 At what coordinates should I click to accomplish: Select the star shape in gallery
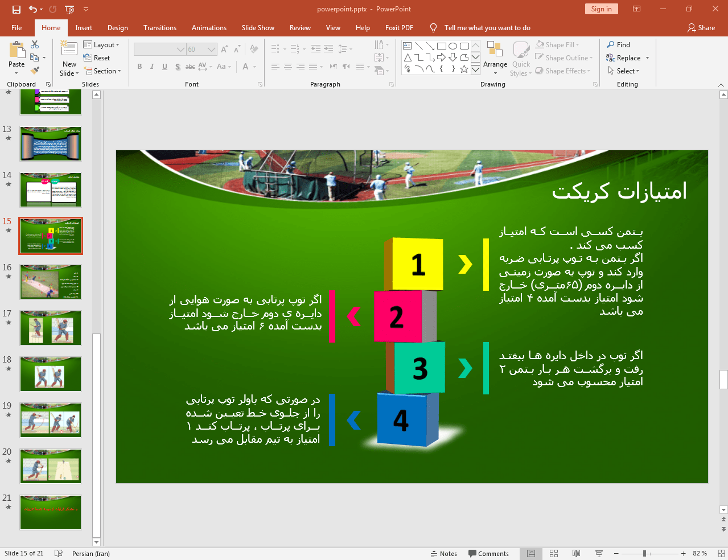pos(464,69)
